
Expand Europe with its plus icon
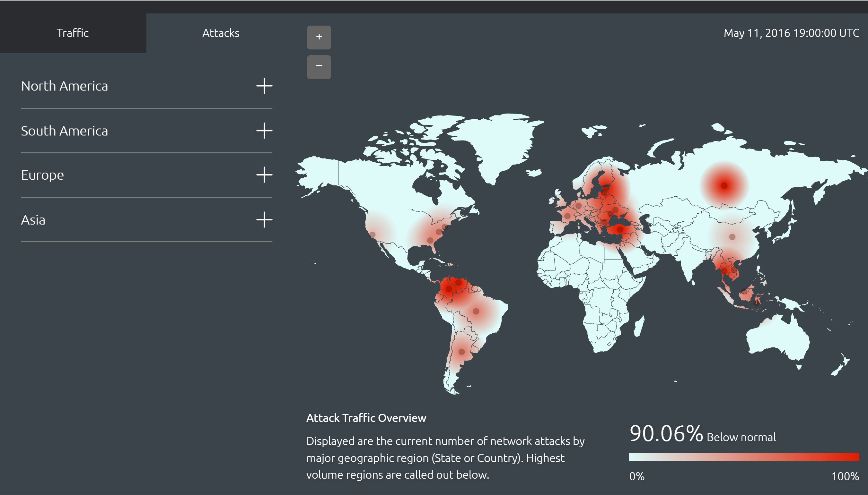pyautogui.click(x=264, y=175)
